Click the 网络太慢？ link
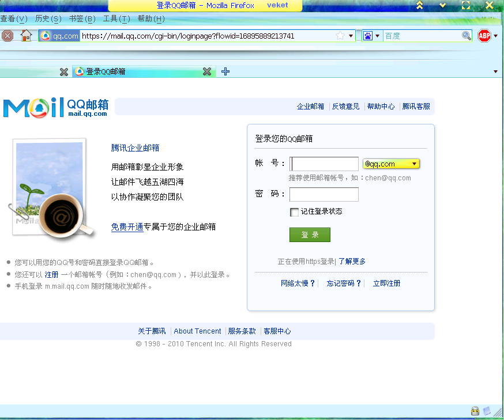The width and height of the screenshot is (504, 420). click(x=298, y=283)
